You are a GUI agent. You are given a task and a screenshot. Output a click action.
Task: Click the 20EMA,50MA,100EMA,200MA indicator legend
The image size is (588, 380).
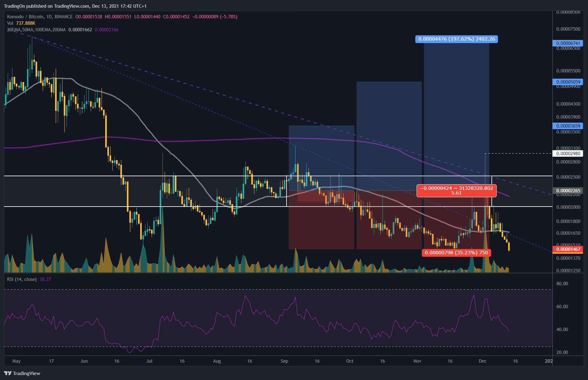(x=36, y=30)
